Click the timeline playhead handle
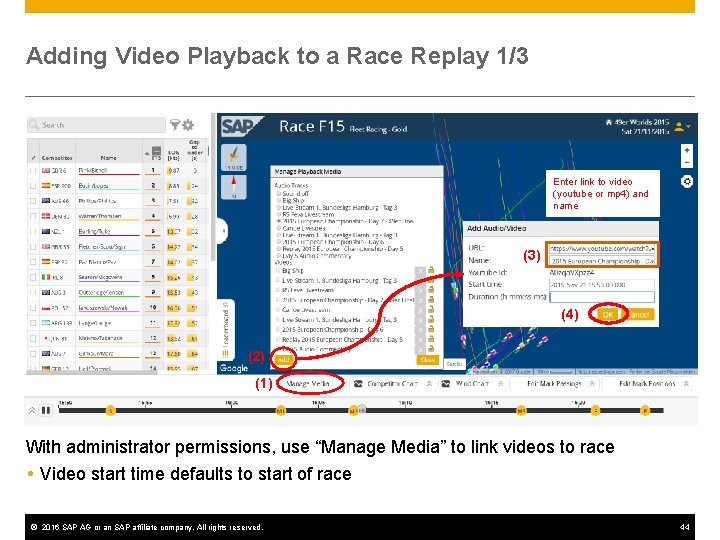The width and height of the screenshot is (720, 540). (x=362, y=410)
